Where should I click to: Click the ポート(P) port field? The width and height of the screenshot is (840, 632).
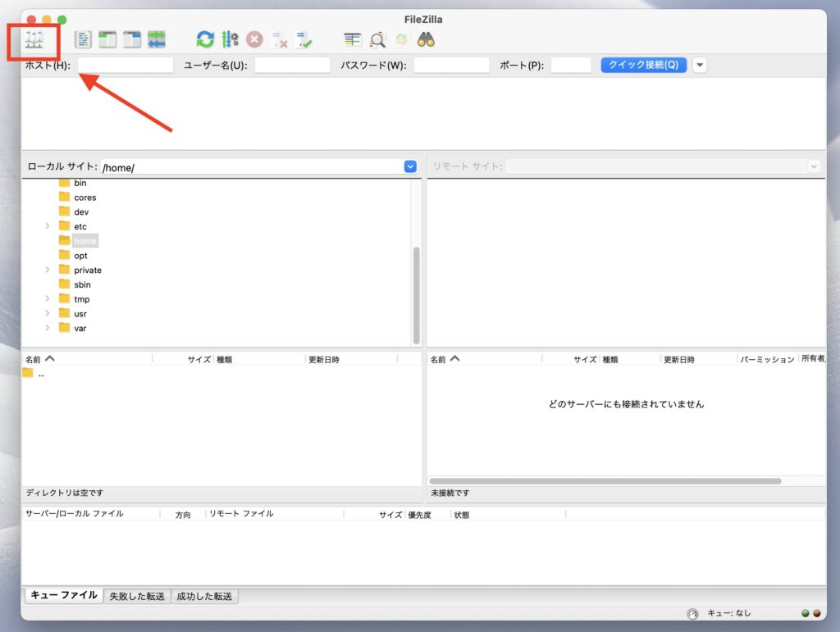pos(571,65)
